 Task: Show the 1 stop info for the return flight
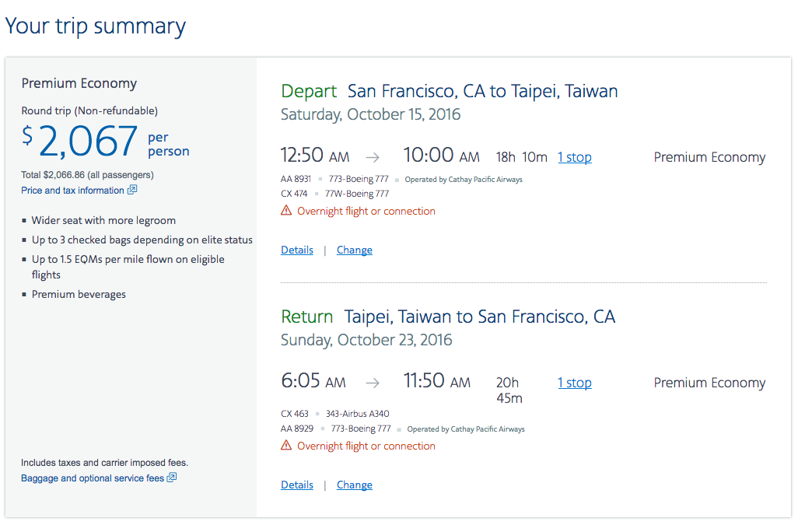tap(574, 383)
